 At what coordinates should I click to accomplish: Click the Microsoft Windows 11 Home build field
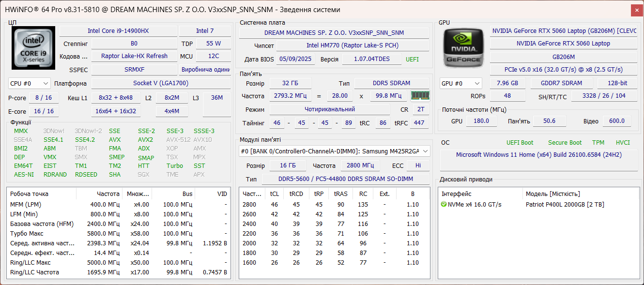(538, 155)
